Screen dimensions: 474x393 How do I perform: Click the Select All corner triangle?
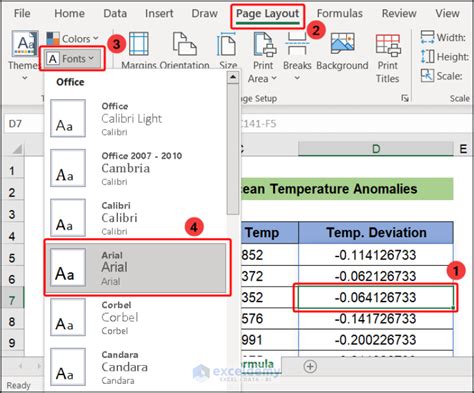17,149
